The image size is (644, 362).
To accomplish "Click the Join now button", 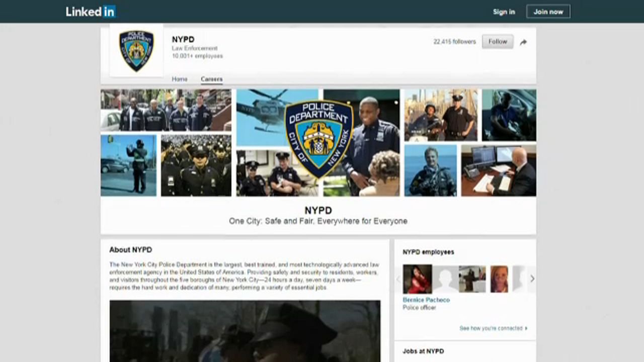I will (x=548, y=12).
